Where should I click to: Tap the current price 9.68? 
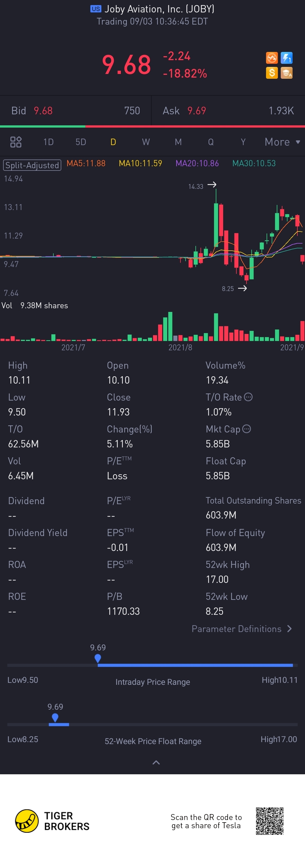[127, 64]
